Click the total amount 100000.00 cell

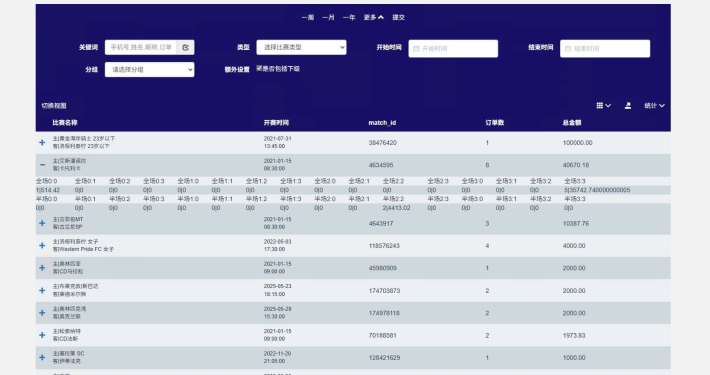click(x=577, y=143)
